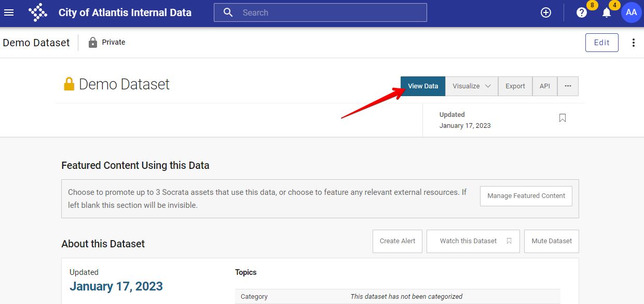View alerts via the notification bell
Image resolution: width=644 pixels, height=304 pixels.
tap(606, 12)
